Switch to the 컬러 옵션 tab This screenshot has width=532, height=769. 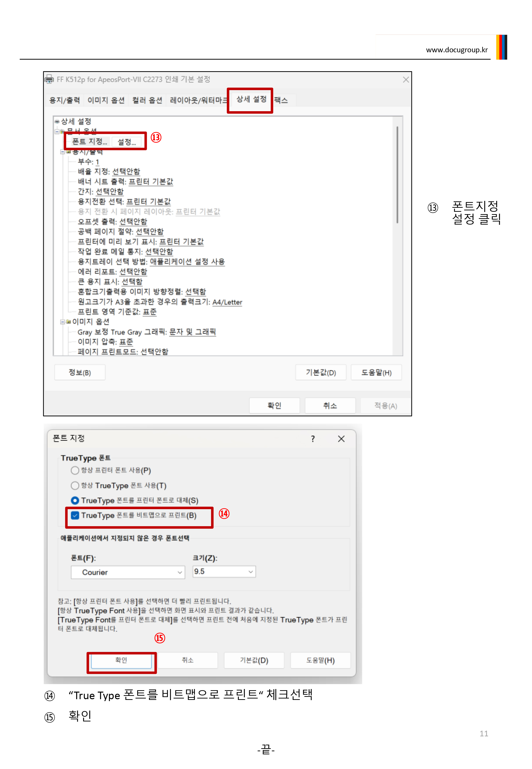[x=147, y=100]
